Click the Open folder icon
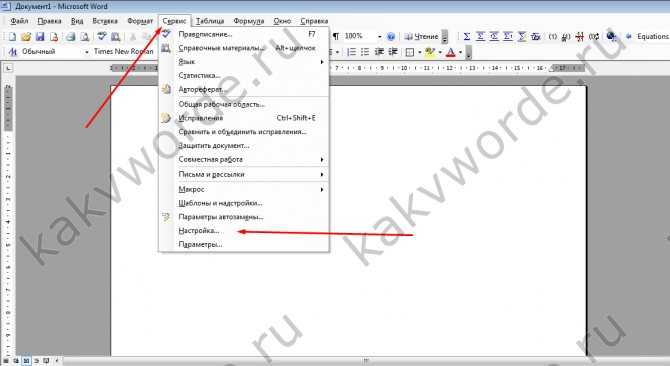The width and height of the screenshot is (670, 366). pyautogui.click(x=26, y=37)
